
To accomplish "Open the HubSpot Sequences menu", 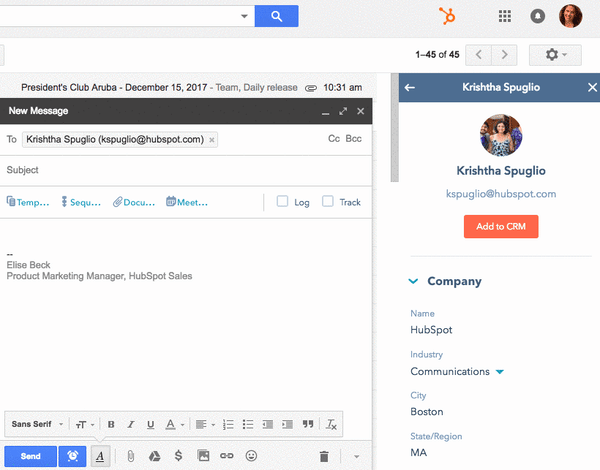I will 82,202.
